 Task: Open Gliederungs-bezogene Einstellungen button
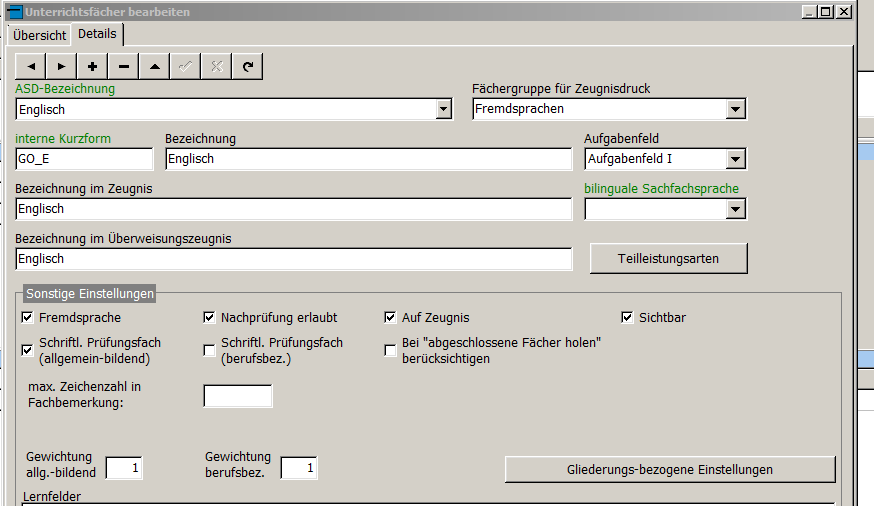pyautogui.click(x=670, y=470)
